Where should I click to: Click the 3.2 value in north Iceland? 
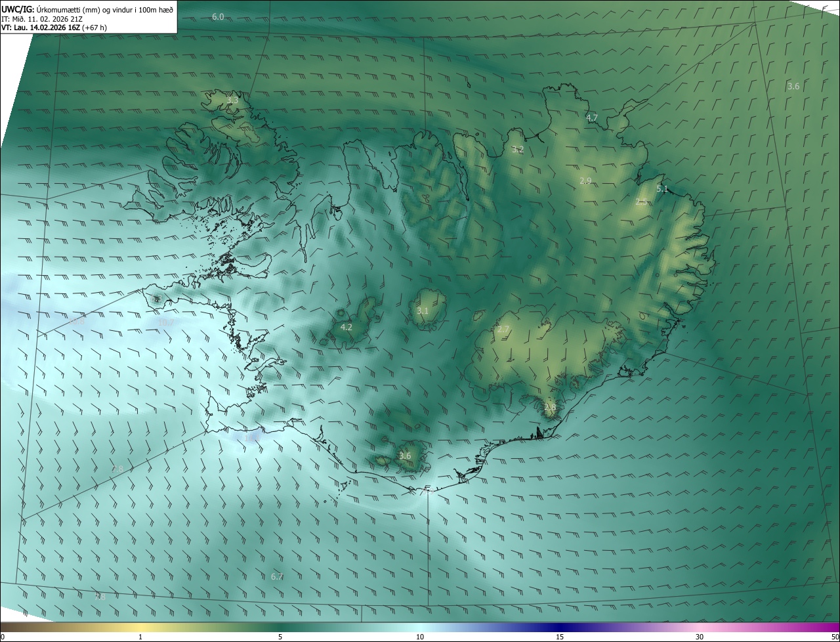[518, 150]
